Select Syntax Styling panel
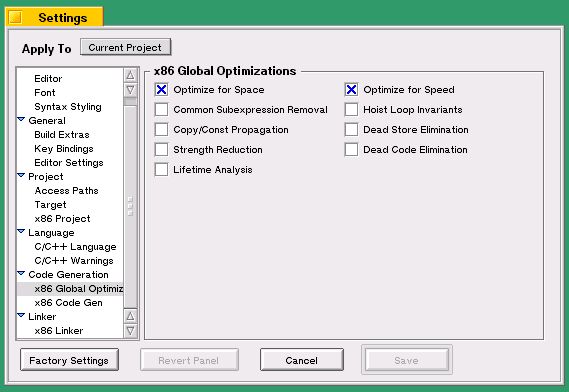This screenshot has width=569, height=392. click(68, 107)
